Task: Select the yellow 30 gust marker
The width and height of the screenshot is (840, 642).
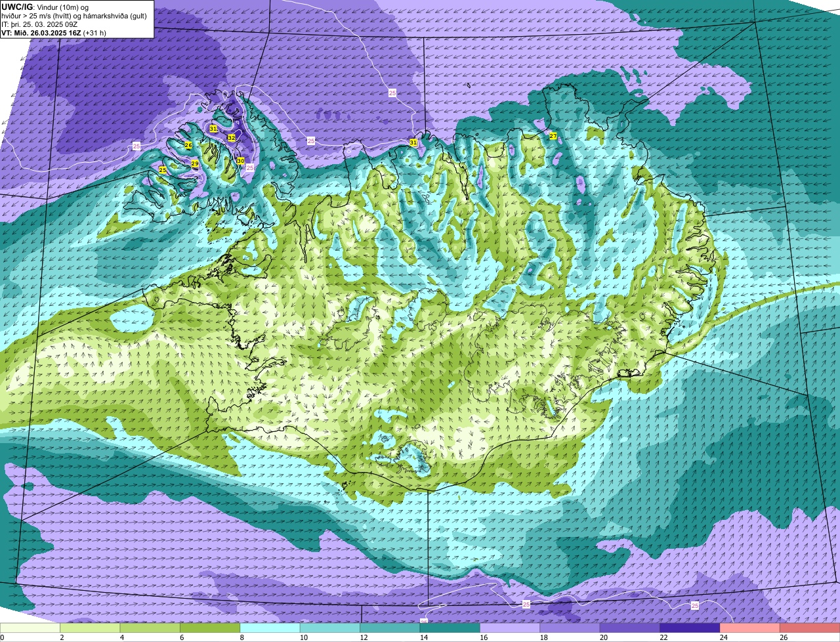Action: coord(241,161)
